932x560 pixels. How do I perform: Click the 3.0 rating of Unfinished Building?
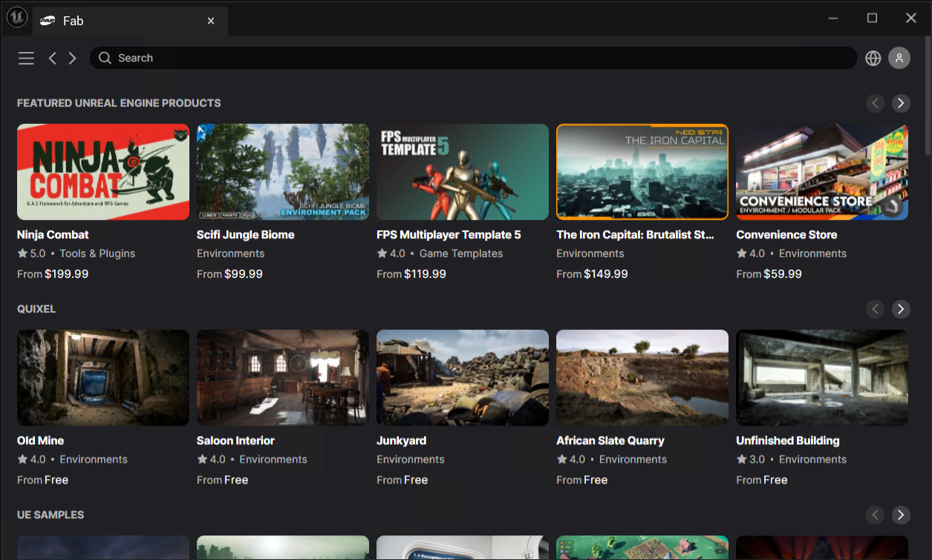coord(751,459)
